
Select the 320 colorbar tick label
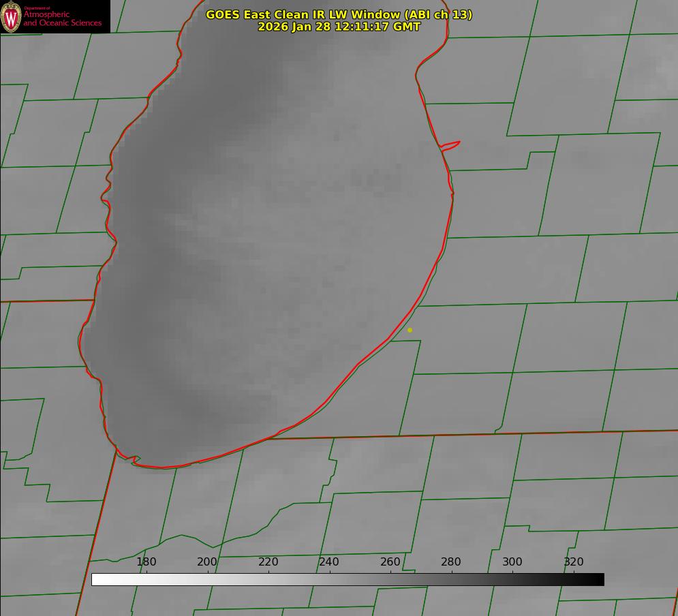[x=574, y=562]
